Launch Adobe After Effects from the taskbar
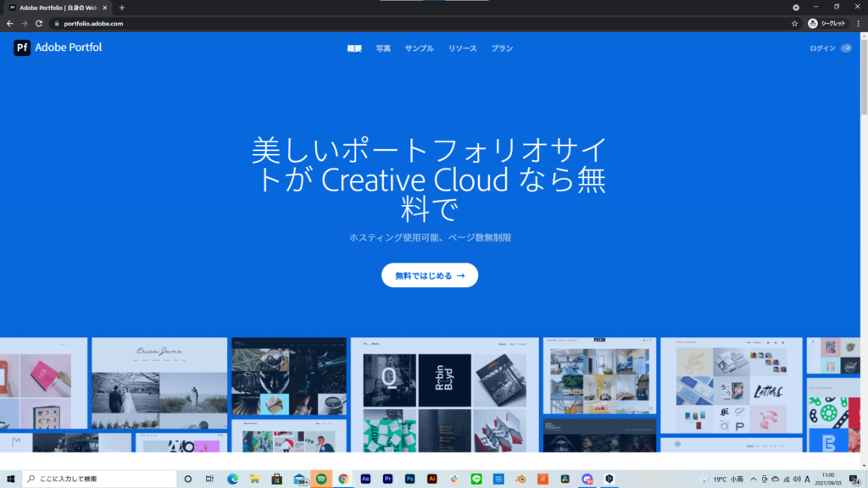 click(365, 480)
